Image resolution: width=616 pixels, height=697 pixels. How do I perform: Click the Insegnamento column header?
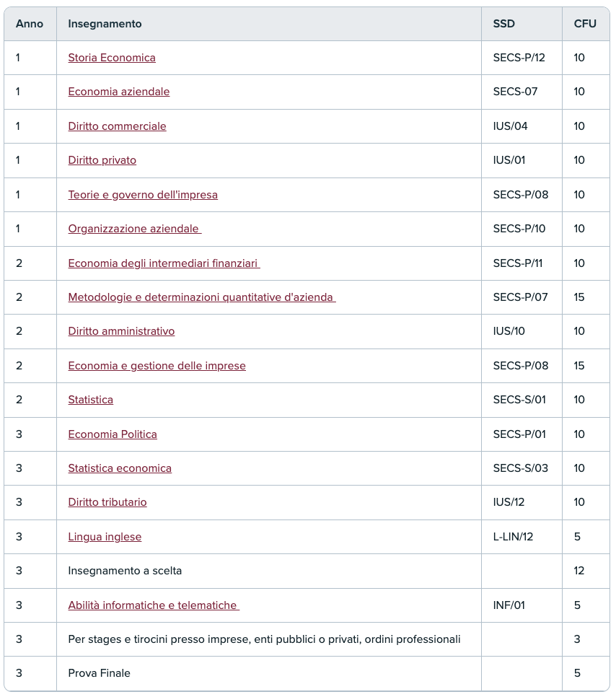(105, 24)
